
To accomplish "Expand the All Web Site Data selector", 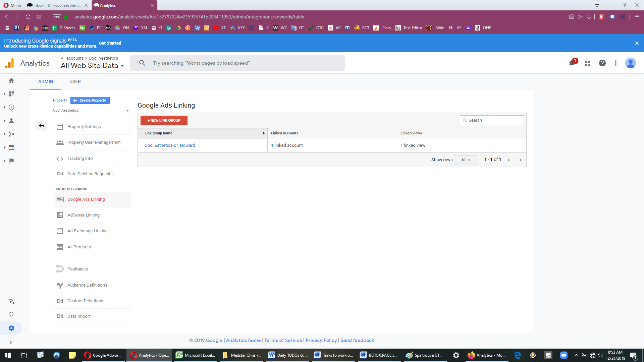I will [92, 66].
